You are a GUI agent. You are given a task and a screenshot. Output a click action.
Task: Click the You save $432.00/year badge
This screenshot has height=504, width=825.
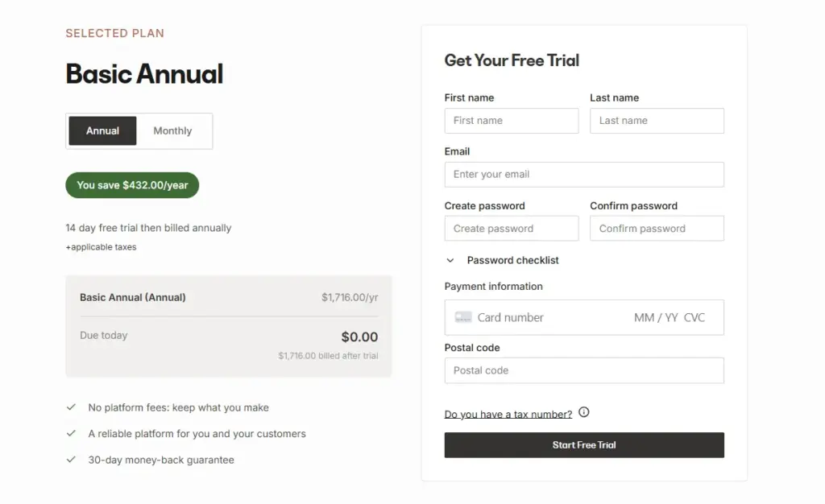pos(132,184)
